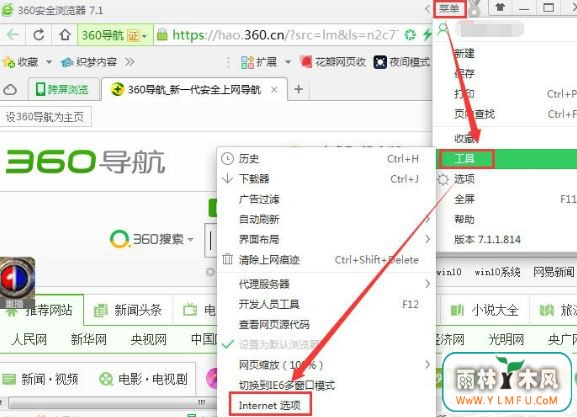Select Internet 选项 menu entry
Image resolution: width=577 pixels, height=417 pixels.
coord(270,405)
